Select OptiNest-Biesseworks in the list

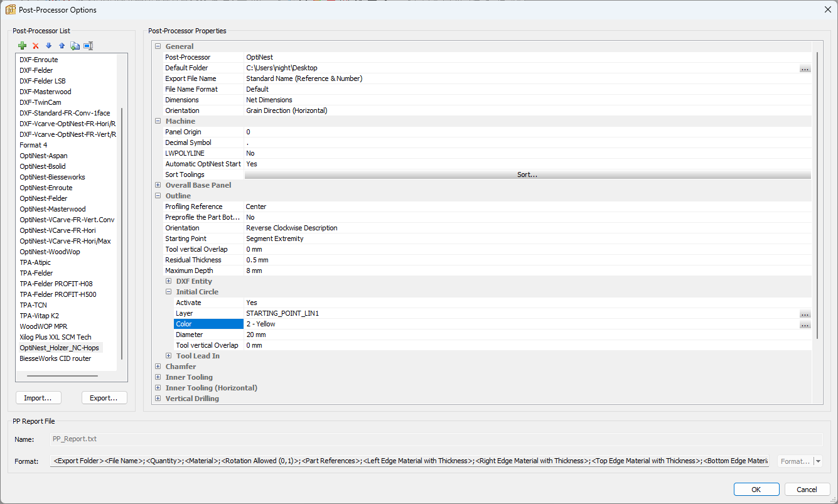pyautogui.click(x=52, y=177)
